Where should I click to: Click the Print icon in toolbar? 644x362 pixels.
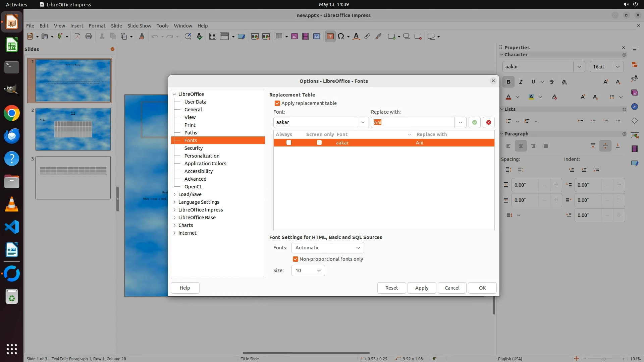[x=89, y=37]
